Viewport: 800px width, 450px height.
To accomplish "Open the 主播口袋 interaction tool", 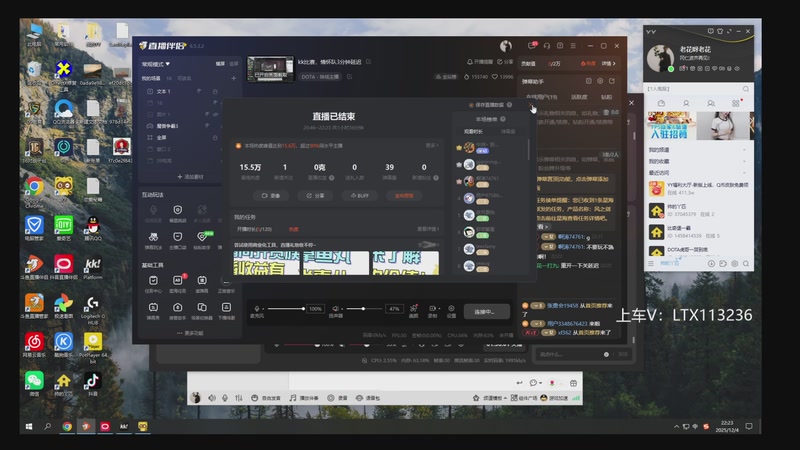I will click(178, 240).
